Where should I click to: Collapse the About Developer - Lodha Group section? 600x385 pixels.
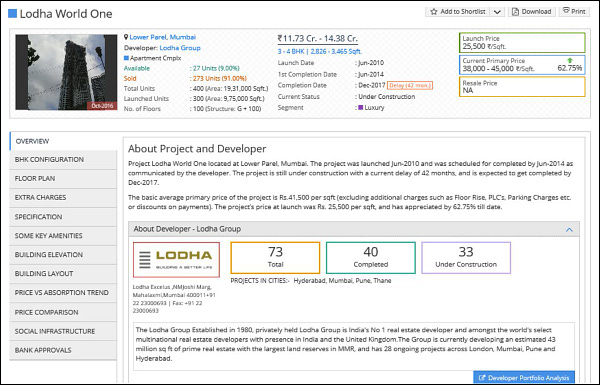[569, 230]
